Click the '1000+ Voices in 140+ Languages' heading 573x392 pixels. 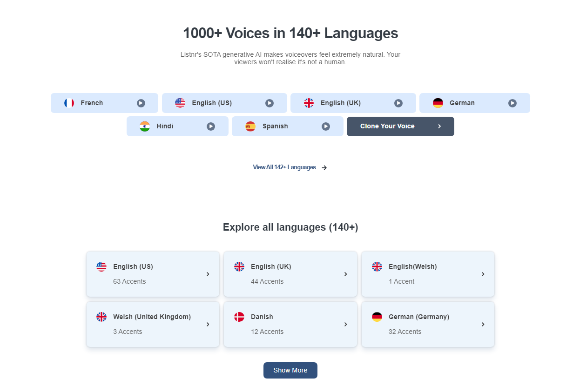[290, 33]
